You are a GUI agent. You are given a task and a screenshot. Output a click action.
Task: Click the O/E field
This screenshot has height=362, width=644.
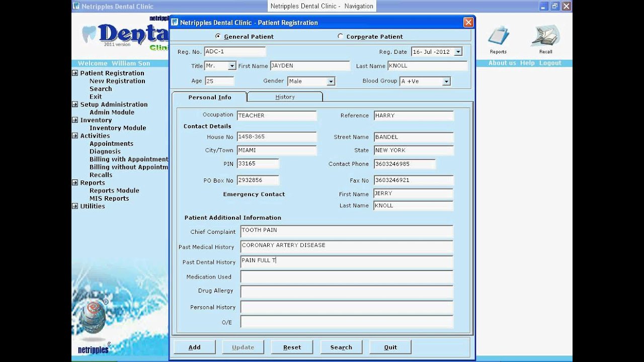tap(347, 322)
